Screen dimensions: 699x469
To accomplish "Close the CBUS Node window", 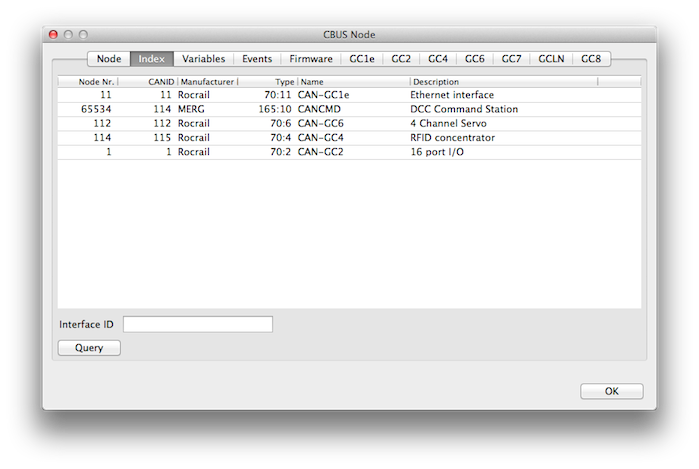I will tap(53, 34).
